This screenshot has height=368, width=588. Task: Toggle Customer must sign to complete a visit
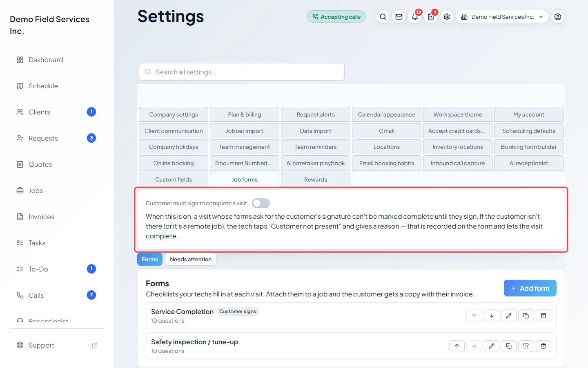click(x=261, y=203)
